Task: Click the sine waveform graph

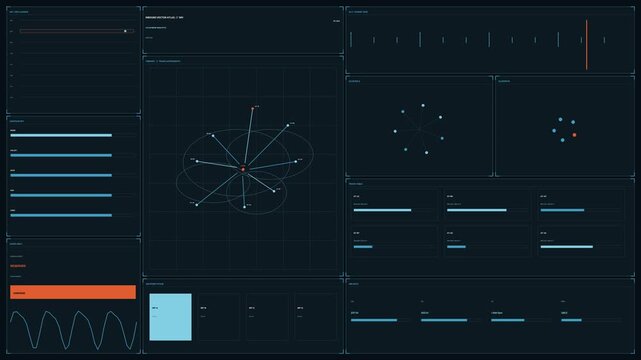Action: (73, 330)
